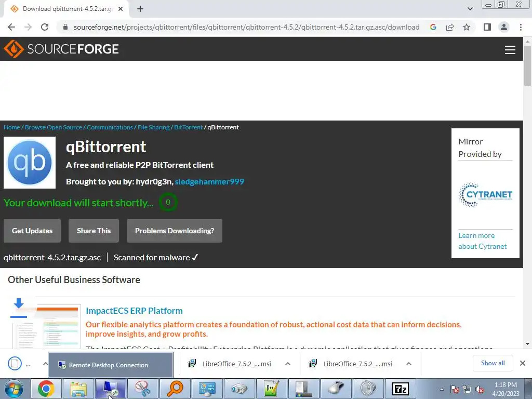This screenshot has width=532, height=399.
Task: Click the browser forward arrow
Action: 28,27
